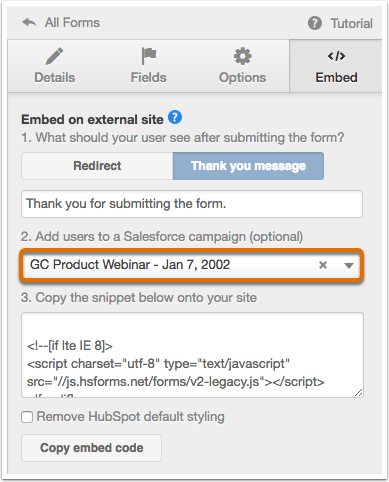Click the gear icon for Options

point(242,56)
